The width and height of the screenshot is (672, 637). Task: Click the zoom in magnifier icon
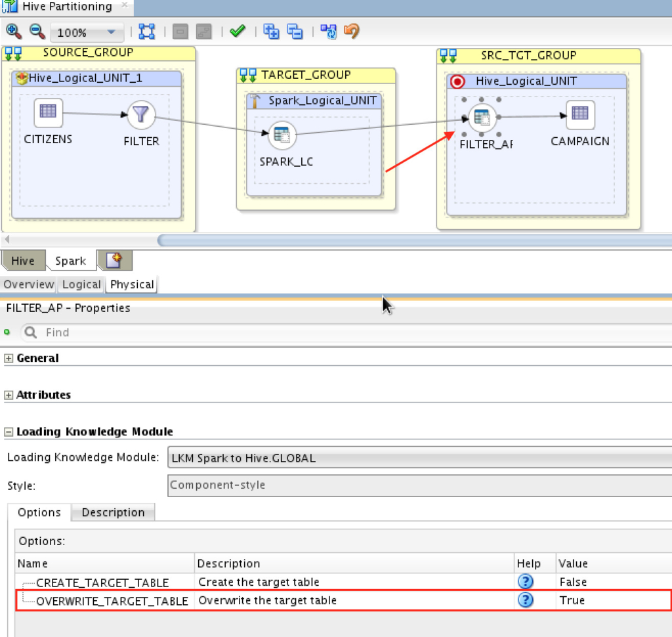pyautogui.click(x=14, y=32)
